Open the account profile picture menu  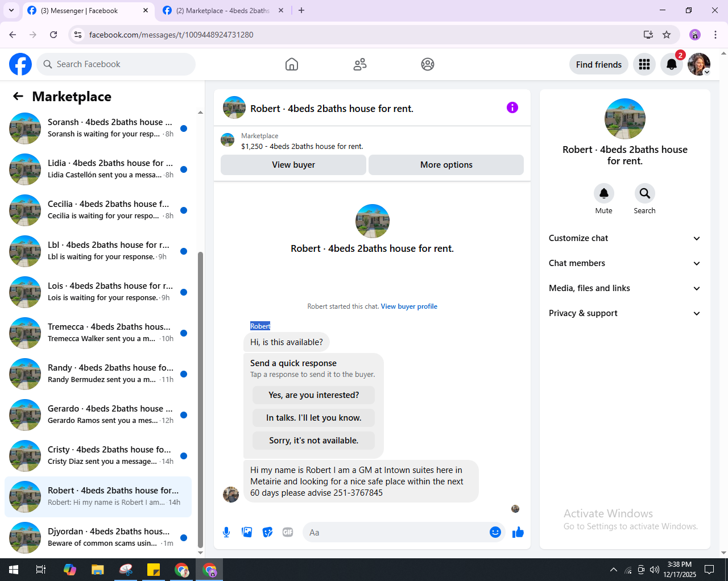click(699, 64)
